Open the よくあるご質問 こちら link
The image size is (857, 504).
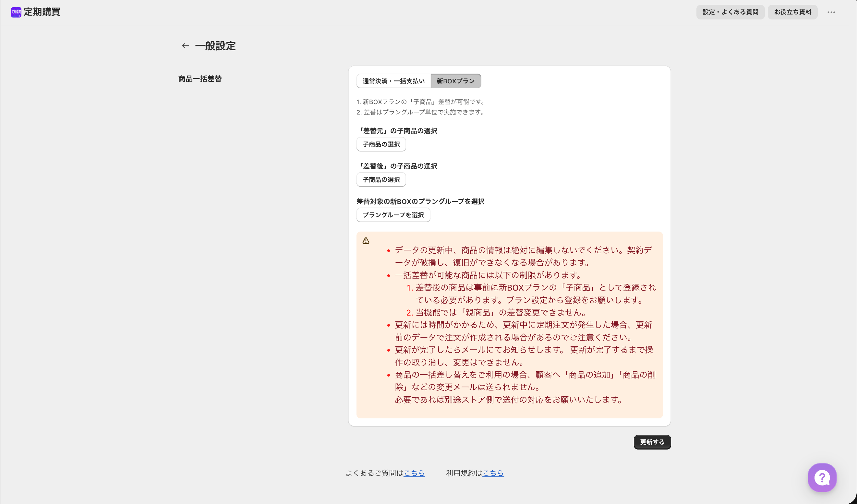point(414,473)
